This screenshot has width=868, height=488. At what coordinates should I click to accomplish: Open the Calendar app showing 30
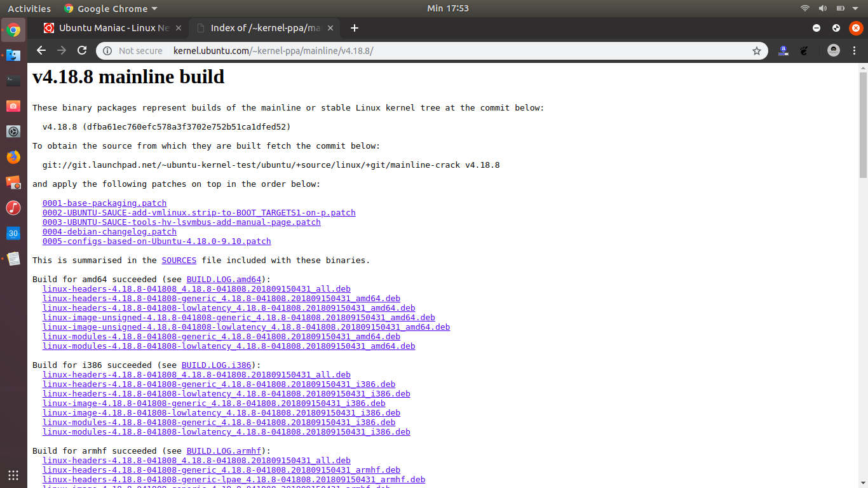(13, 233)
